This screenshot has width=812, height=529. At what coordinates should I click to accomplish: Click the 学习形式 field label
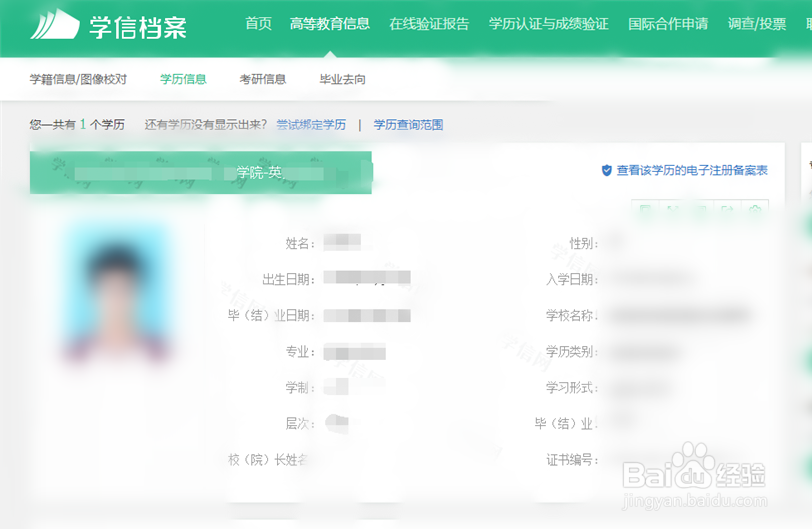(572, 387)
